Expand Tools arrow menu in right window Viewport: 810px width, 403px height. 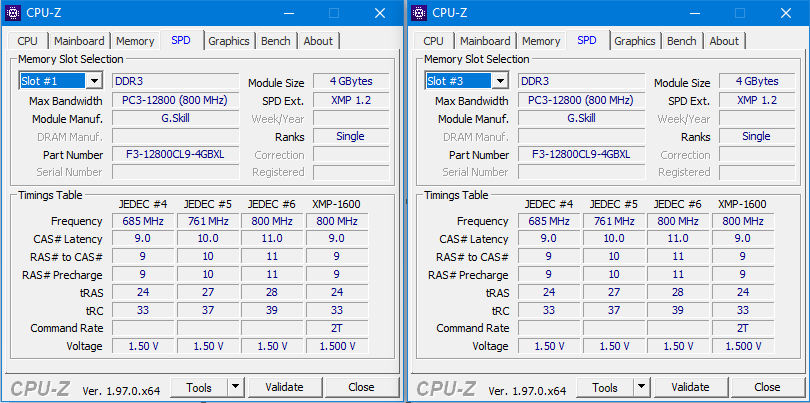click(641, 386)
